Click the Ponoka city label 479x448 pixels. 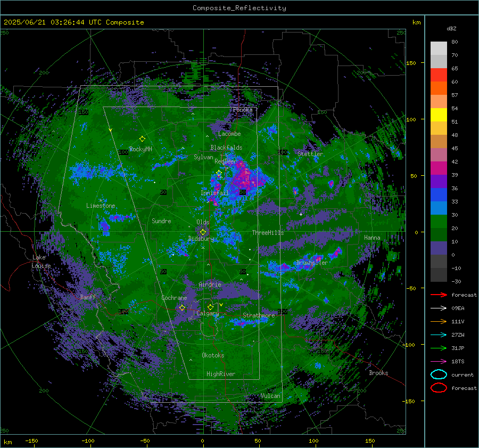point(243,110)
